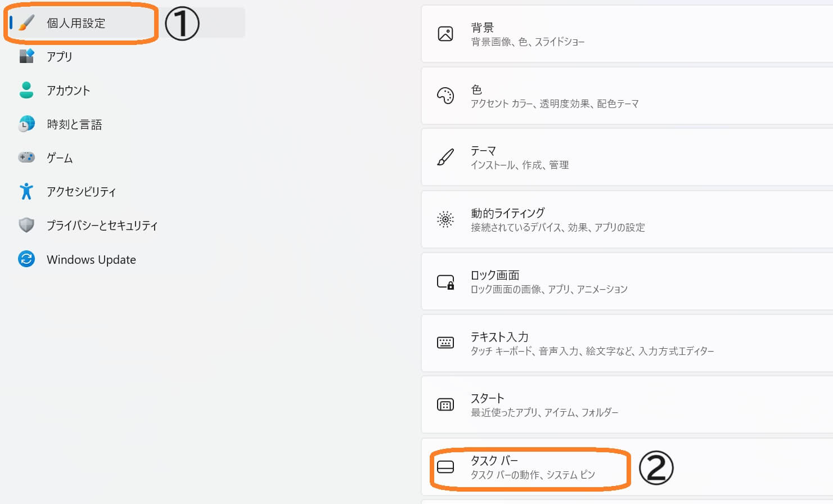833x504 pixels.
Task: Click the アクセシビリティ figure icon
Action: tap(26, 191)
